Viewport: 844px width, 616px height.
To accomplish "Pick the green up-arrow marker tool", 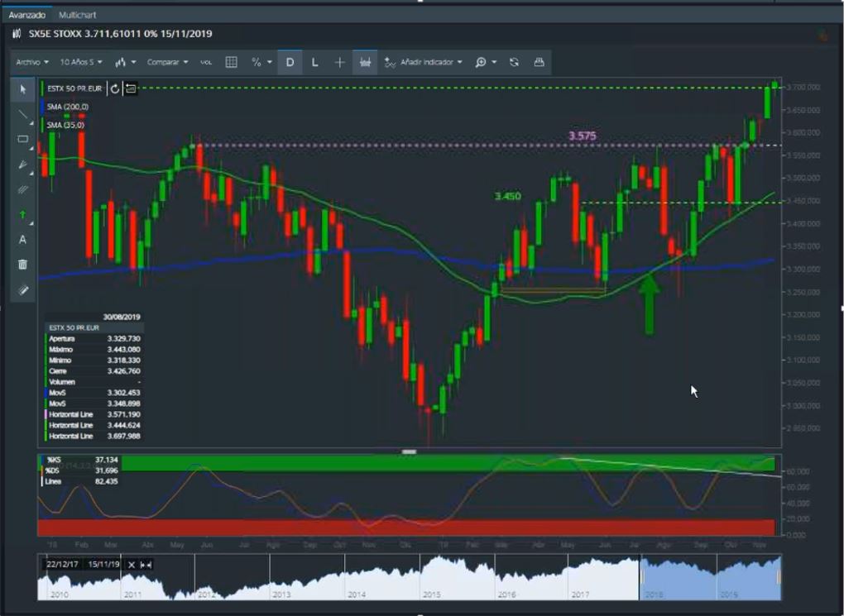I will pos(23,214).
